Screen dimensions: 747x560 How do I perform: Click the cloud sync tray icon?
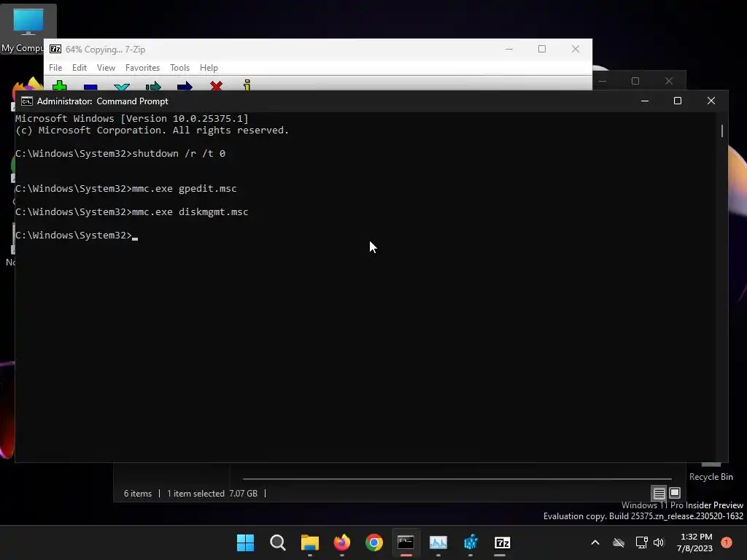(619, 542)
